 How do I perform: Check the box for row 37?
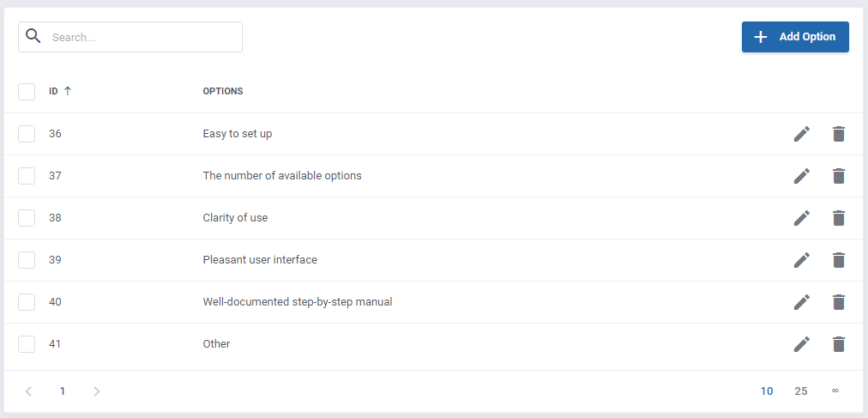click(x=27, y=176)
